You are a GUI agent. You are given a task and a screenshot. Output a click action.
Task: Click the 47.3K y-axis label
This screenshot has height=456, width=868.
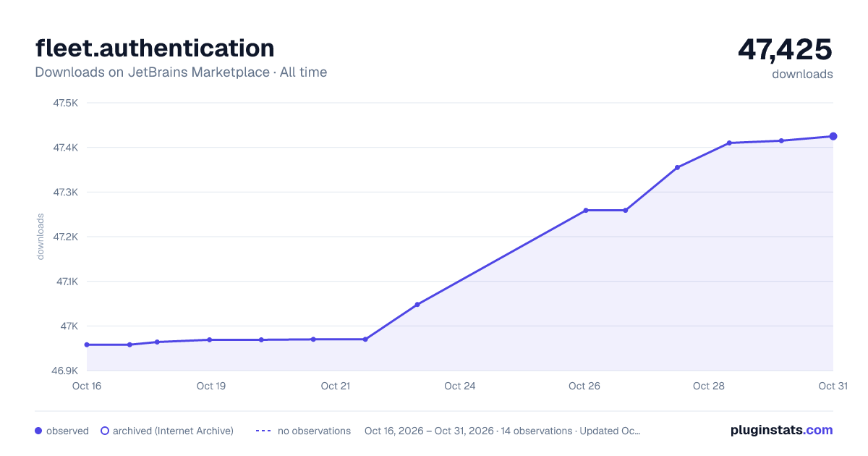[65, 193]
